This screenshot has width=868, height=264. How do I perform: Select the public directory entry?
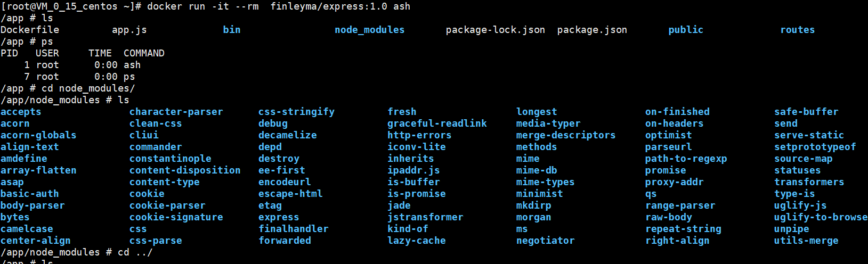click(x=686, y=30)
